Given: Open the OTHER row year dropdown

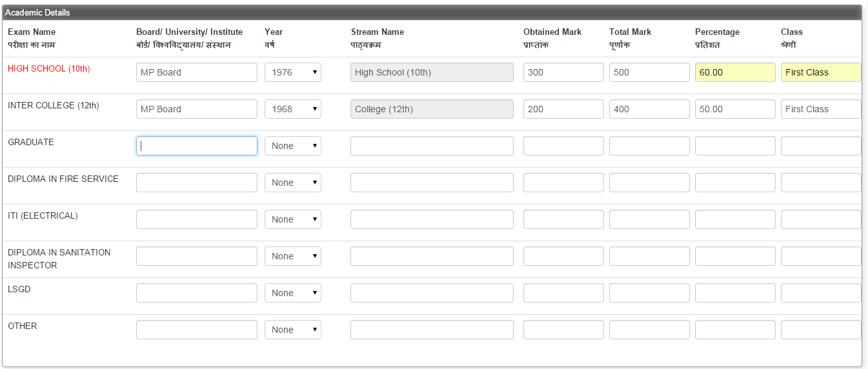Looking at the screenshot, I should click(293, 330).
